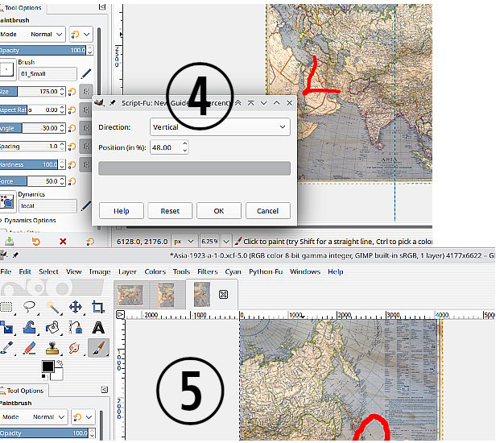Click the Position (in %) input field

165,147
